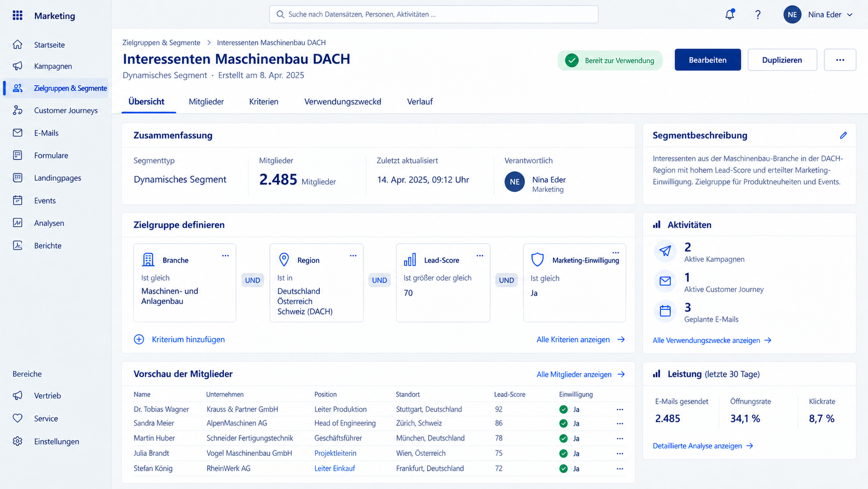This screenshot has height=489, width=868.
Task: Open the help question mark icon
Action: tap(758, 15)
